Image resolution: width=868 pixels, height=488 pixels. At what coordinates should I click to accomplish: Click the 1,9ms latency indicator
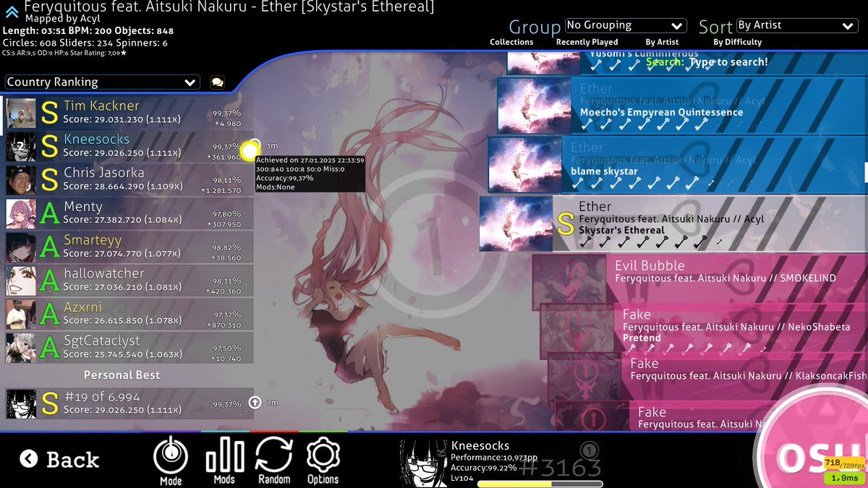[845, 478]
